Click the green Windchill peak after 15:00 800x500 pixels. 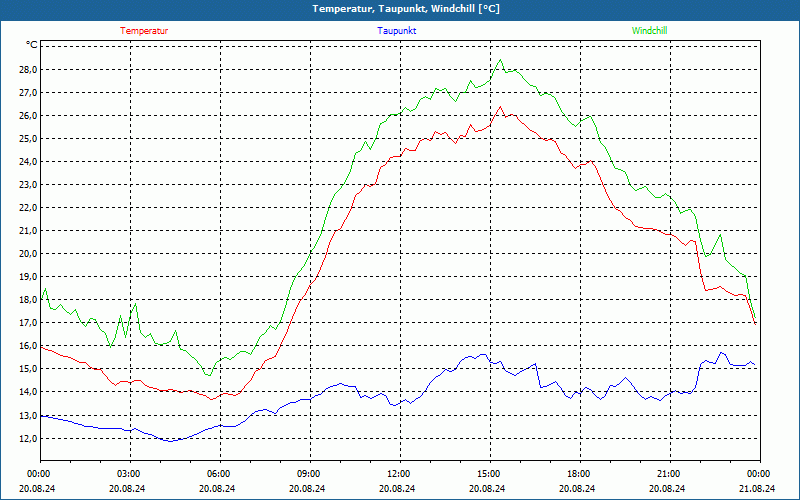click(500, 60)
